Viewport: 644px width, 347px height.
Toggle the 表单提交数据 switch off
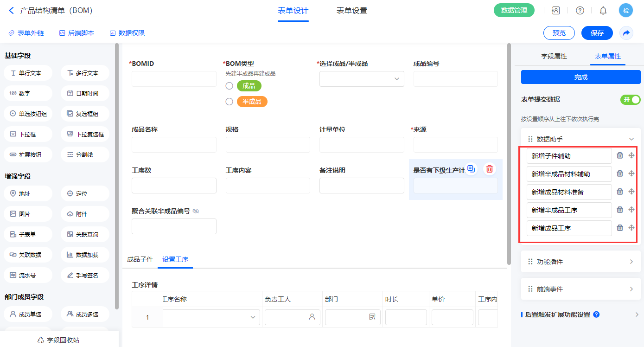(x=630, y=99)
